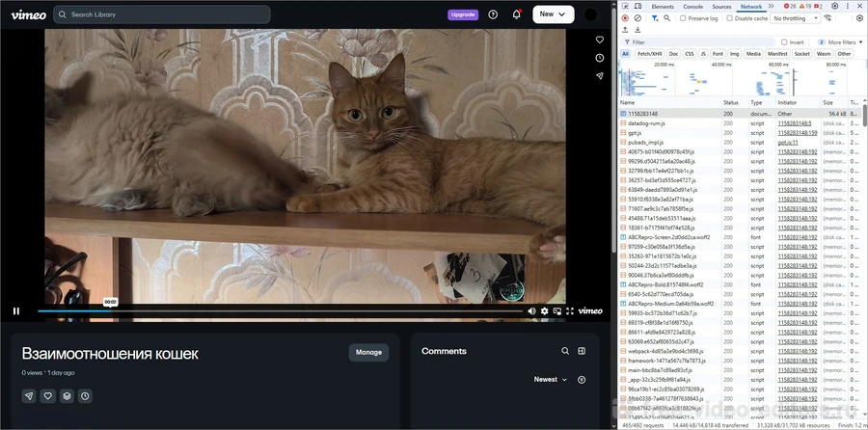868x430 pixels.
Task: Show more DevTools tabs chevron
Action: coord(772,7)
